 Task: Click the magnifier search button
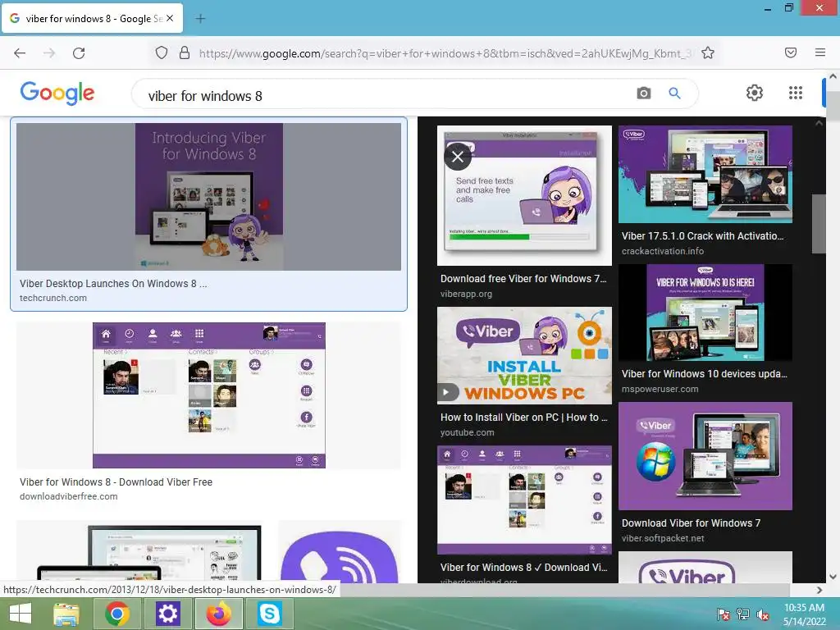pyautogui.click(x=674, y=94)
